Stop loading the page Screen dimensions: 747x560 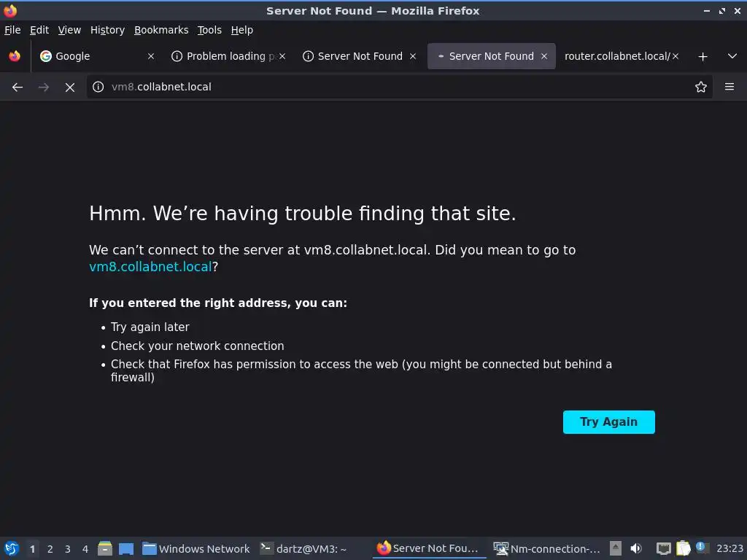tap(70, 87)
